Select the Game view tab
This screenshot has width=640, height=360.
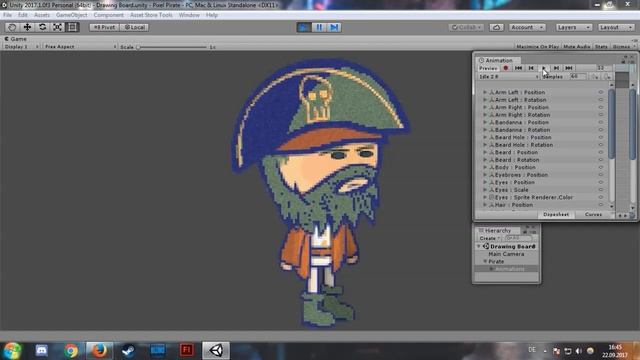[x=16, y=39]
